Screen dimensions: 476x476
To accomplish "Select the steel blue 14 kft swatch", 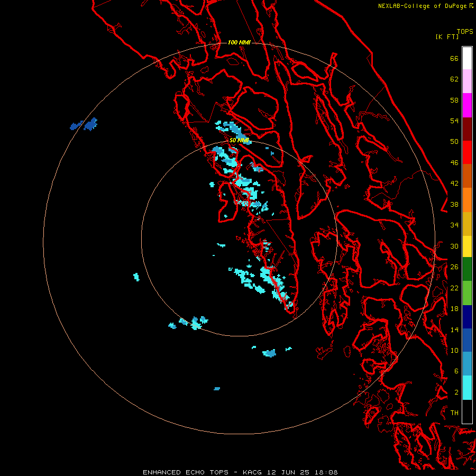I will pyautogui.click(x=467, y=364).
